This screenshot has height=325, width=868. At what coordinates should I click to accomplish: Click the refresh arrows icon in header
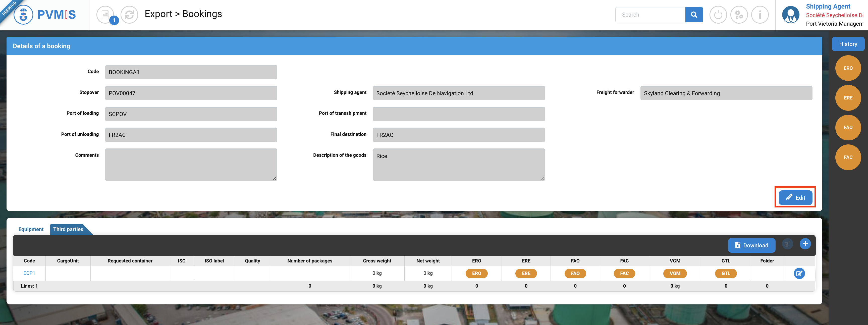pyautogui.click(x=129, y=15)
